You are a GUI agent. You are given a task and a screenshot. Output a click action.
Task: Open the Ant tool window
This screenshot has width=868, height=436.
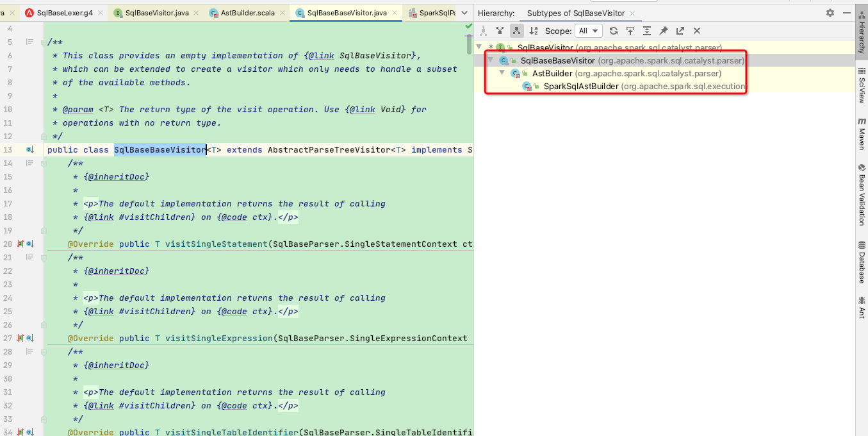pos(862,308)
